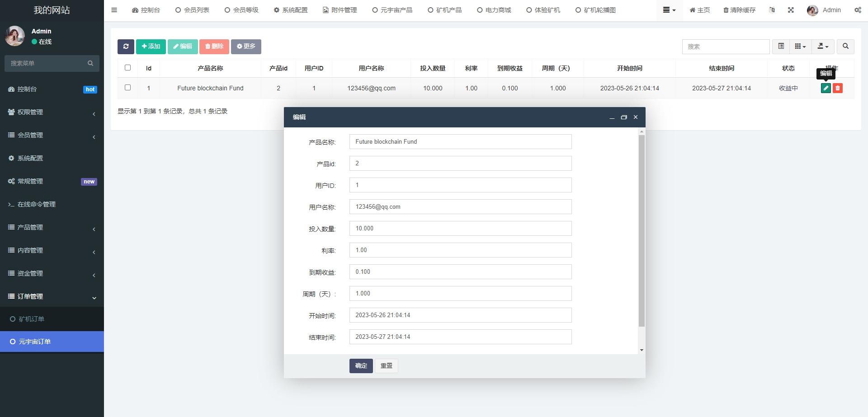Click the advanced search magnifier button
The height and width of the screenshot is (417, 868).
[x=845, y=46]
